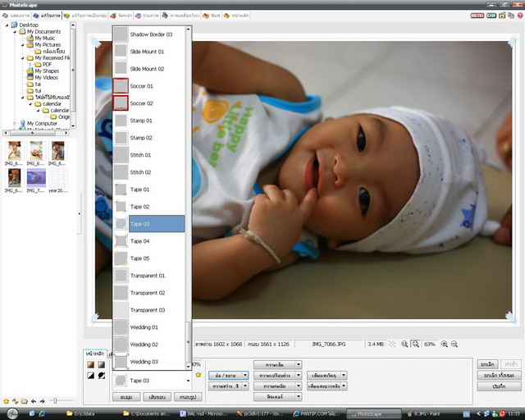This screenshot has height=420, width=525.
Task: Open the Animated GIF tab
Action: pyautogui.click(x=180, y=16)
